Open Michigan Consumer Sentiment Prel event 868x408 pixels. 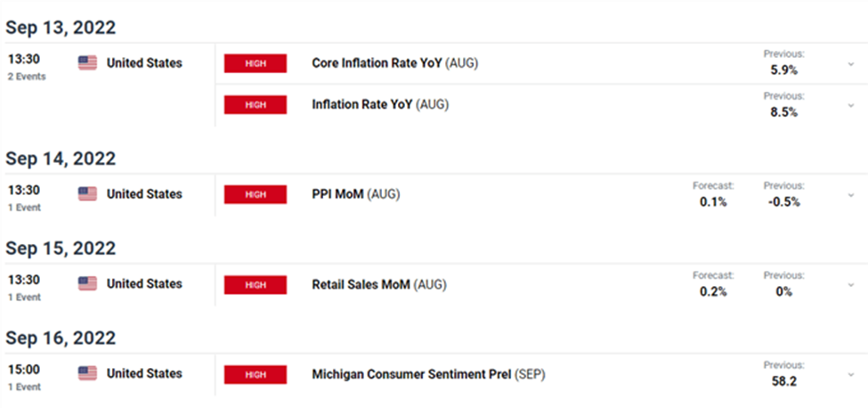tap(428, 375)
